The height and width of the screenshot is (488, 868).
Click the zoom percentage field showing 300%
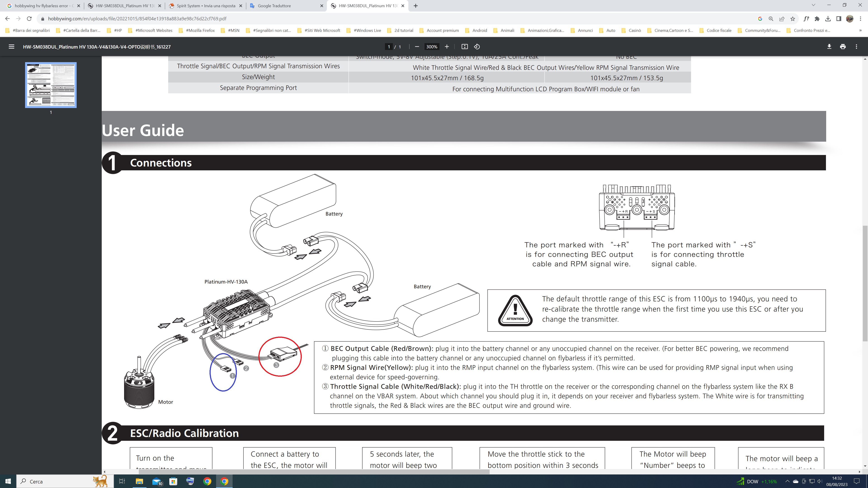(431, 47)
